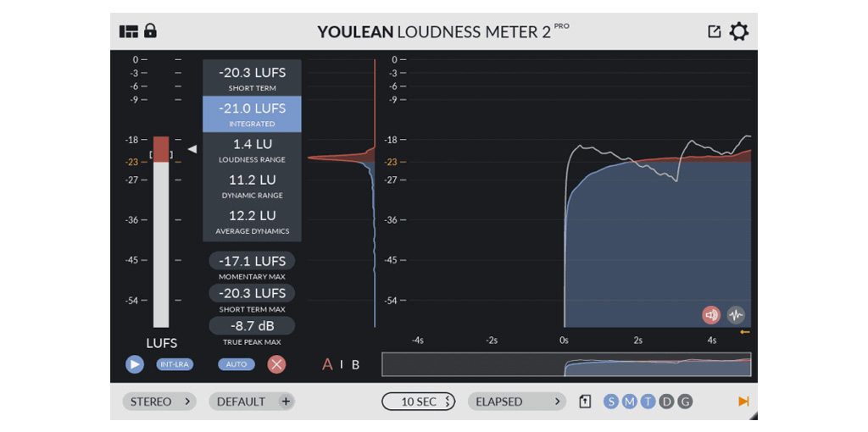Open STEREO channel dropdown
The height and width of the screenshot is (432, 868).
tap(159, 402)
